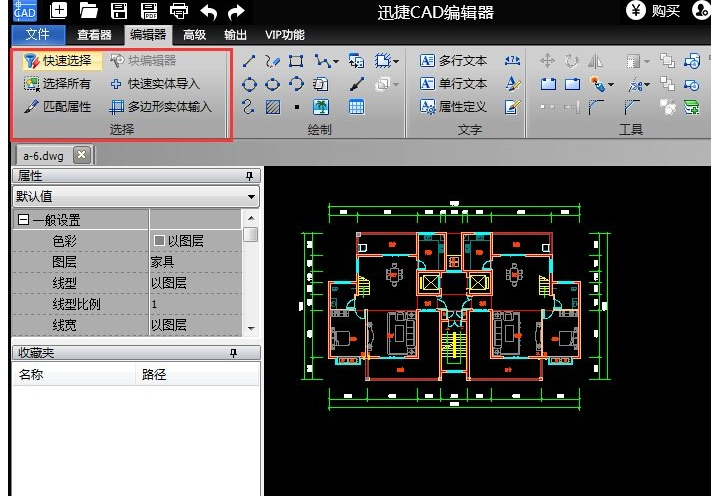Open the File (文件) menu
Image resolution: width=712 pixels, height=496 pixels.
(37, 35)
